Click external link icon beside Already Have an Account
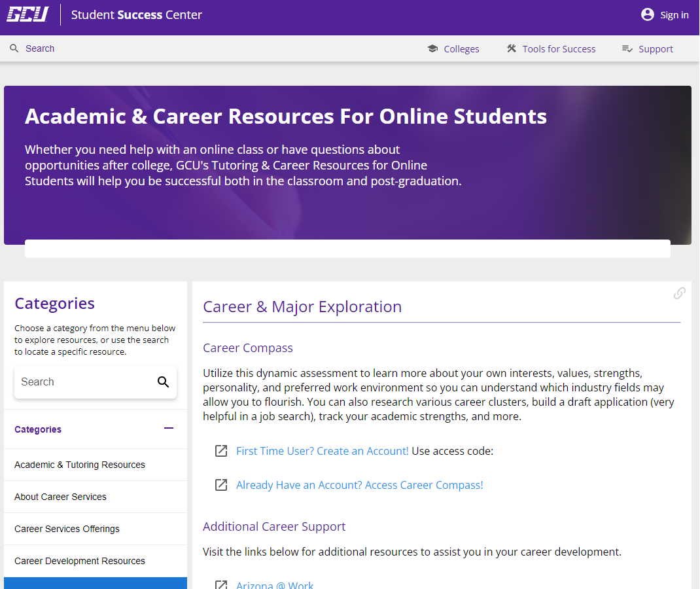This screenshot has height=589, width=700. pyautogui.click(x=221, y=485)
